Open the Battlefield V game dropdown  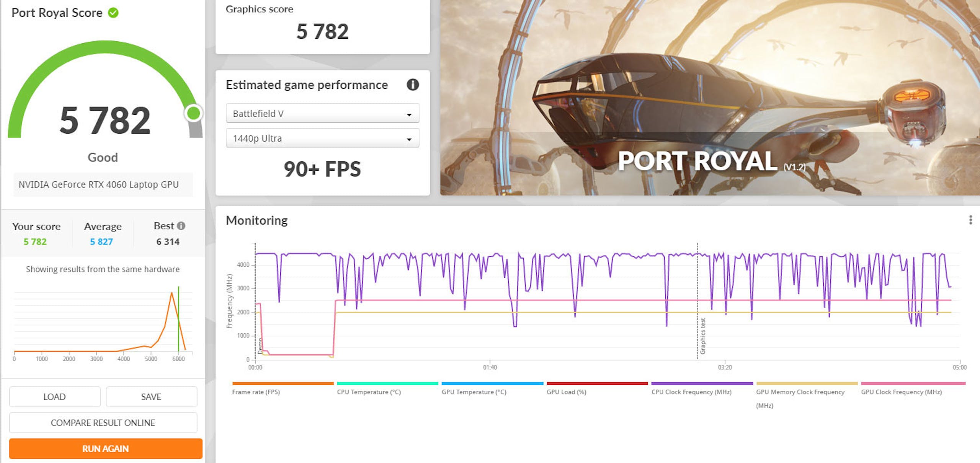[322, 113]
